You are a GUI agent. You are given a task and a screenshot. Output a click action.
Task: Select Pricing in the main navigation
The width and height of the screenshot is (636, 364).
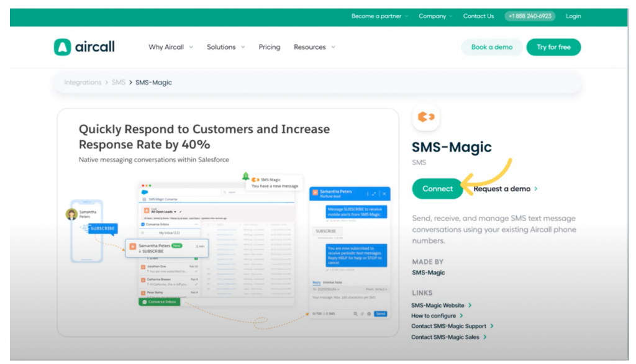point(269,47)
